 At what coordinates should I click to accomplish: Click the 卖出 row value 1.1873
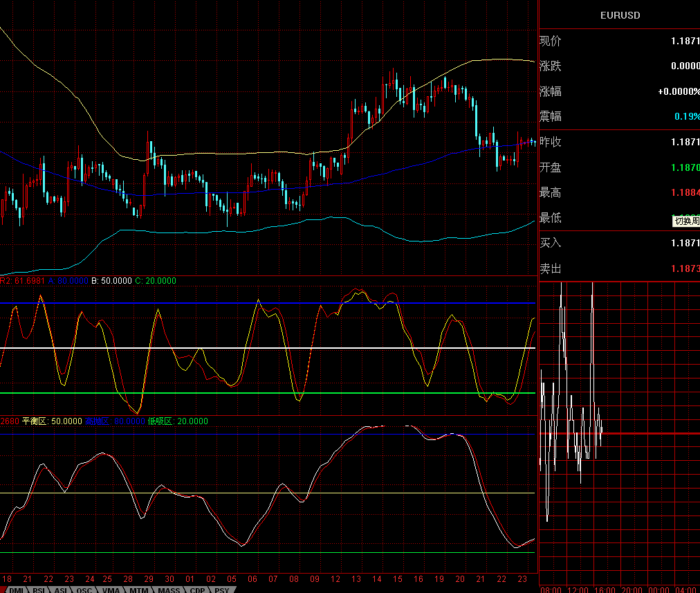[685, 268]
